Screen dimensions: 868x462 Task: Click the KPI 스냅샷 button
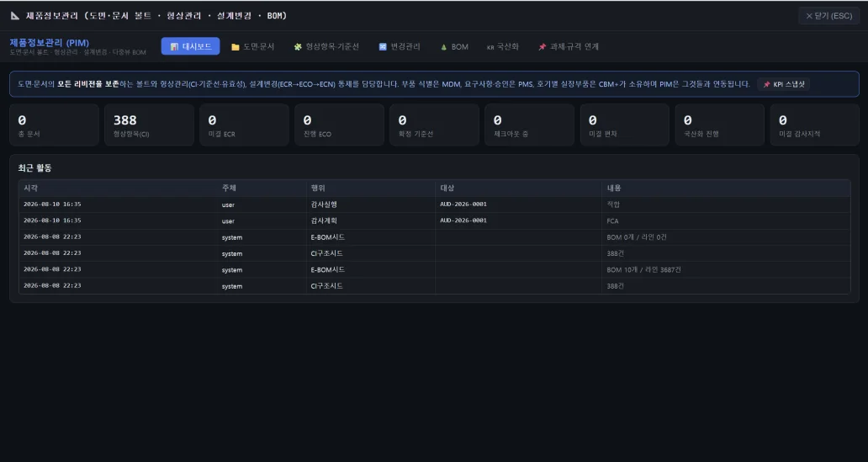[x=783, y=84]
